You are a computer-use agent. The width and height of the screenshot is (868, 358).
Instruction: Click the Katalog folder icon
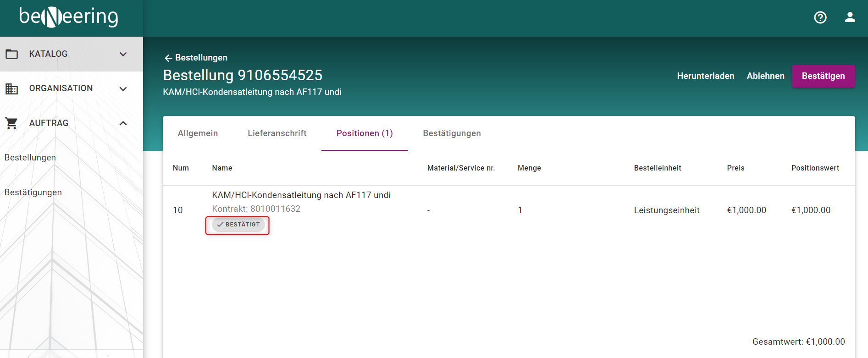[12, 54]
